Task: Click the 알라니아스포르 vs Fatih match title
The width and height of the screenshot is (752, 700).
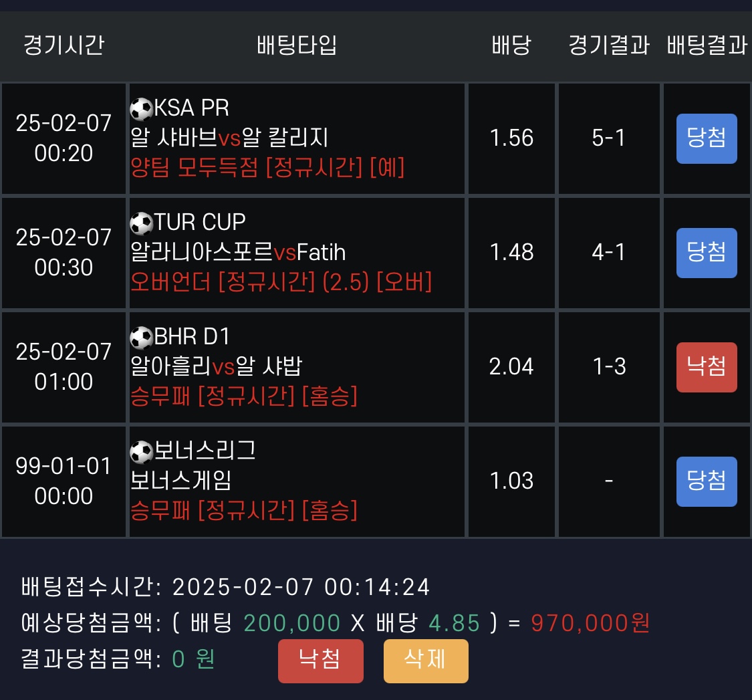Action: pos(239,252)
